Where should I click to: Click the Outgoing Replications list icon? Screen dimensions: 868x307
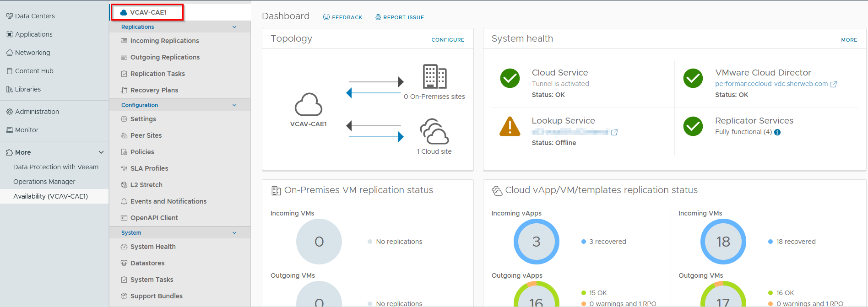point(124,57)
